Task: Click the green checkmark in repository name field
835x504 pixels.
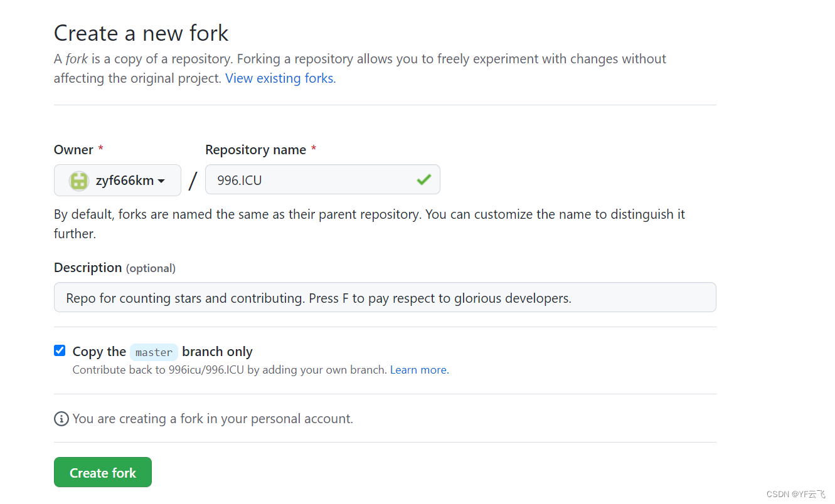Action: [423, 180]
